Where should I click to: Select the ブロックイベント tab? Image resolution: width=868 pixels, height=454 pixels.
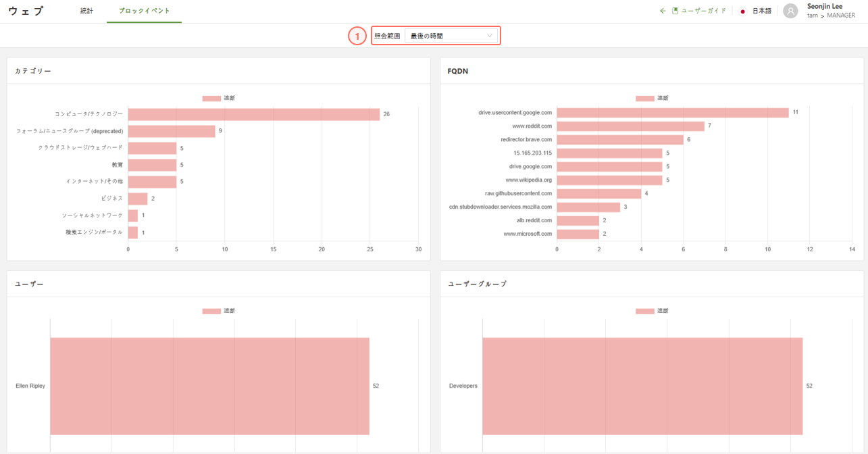click(x=144, y=11)
